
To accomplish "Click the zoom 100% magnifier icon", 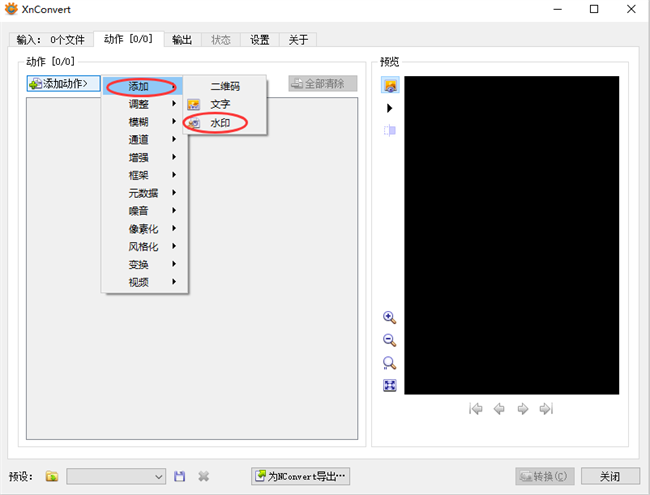I will (390, 363).
